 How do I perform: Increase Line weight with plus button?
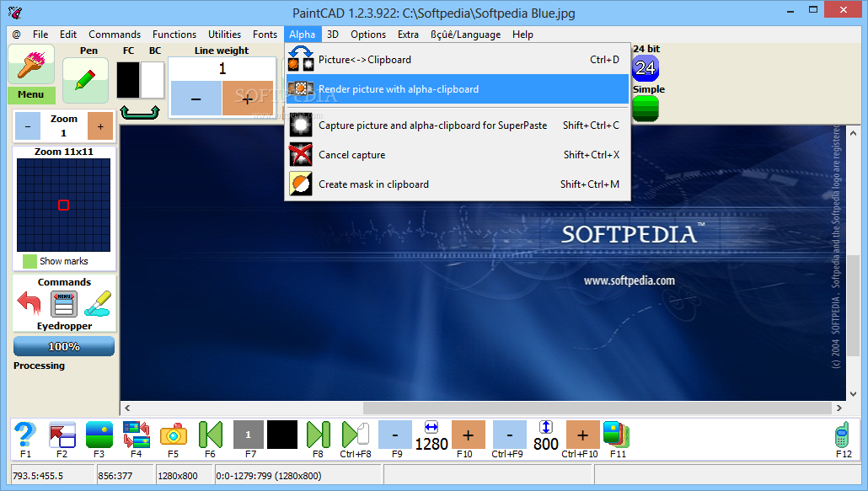tap(248, 99)
